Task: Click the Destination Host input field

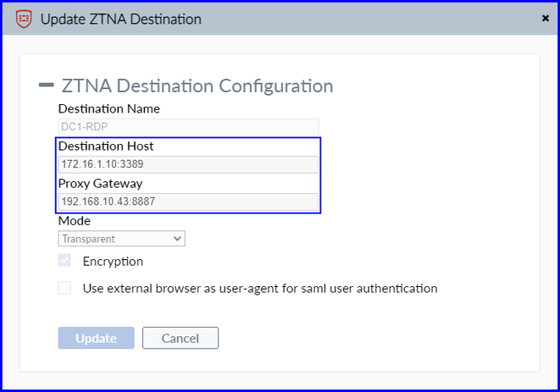Action: point(188,164)
